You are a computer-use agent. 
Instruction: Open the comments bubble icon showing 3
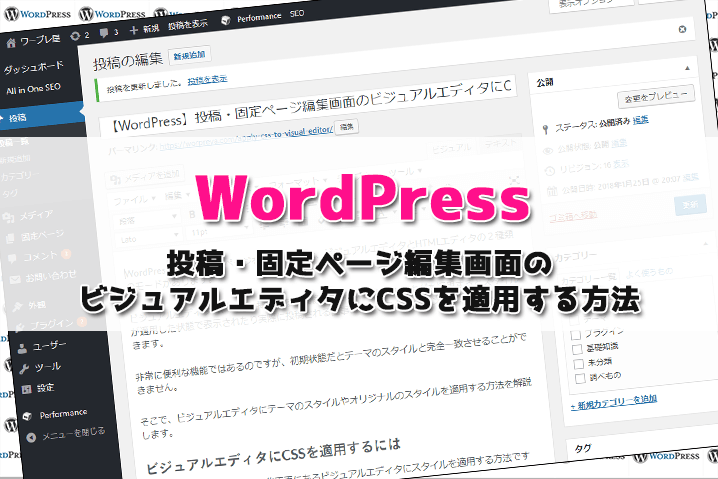[109, 33]
